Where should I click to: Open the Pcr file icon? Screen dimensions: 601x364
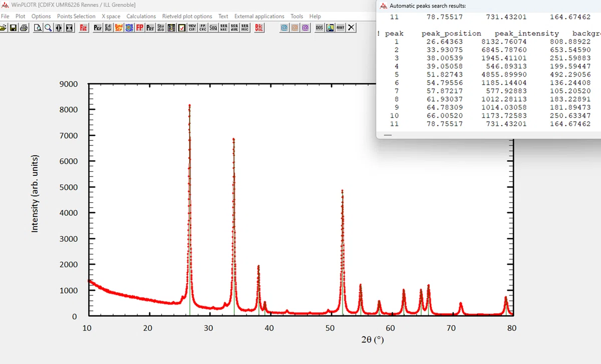coord(98,28)
